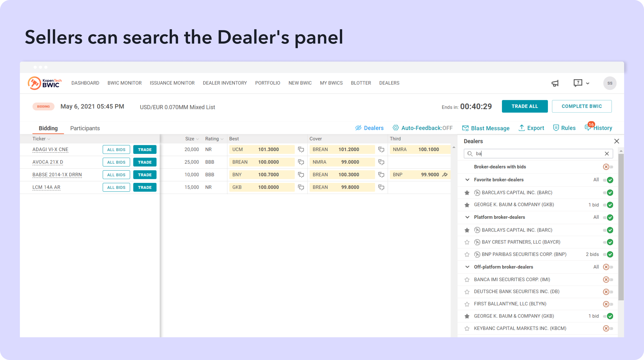The width and height of the screenshot is (644, 360).
Task: Favorite Deutsche Bank Securities Inc.
Action: coord(467,292)
